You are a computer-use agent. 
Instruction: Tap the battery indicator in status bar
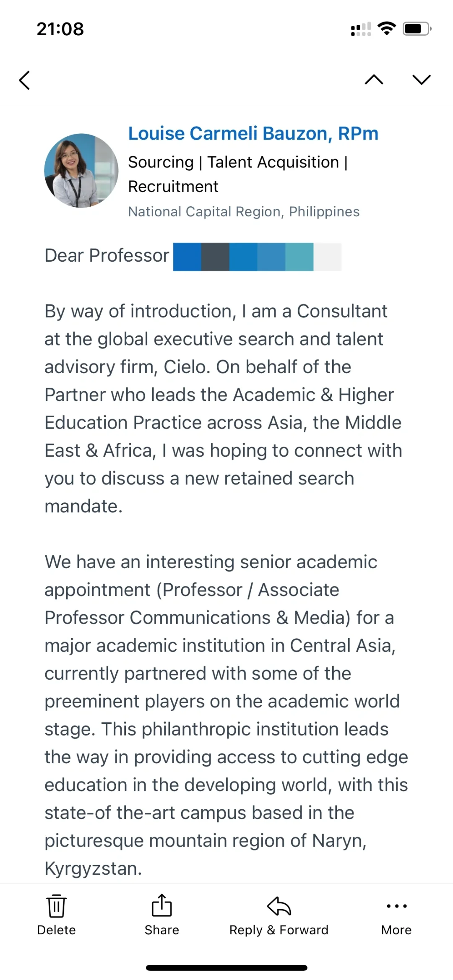[417, 29]
